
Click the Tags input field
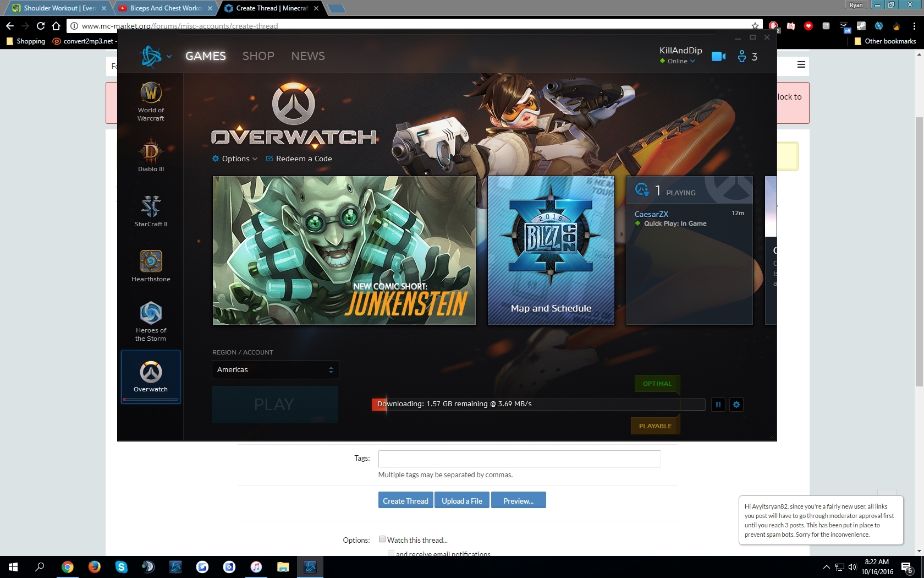click(x=519, y=459)
